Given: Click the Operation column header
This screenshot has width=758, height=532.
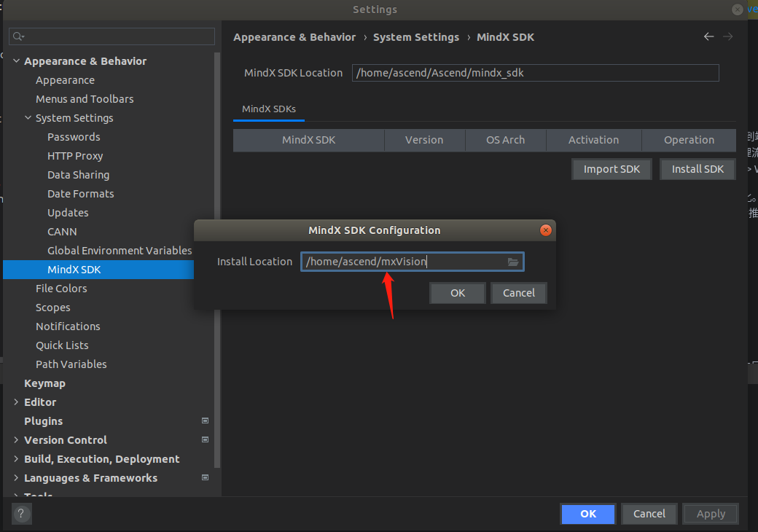Looking at the screenshot, I should [689, 140].
